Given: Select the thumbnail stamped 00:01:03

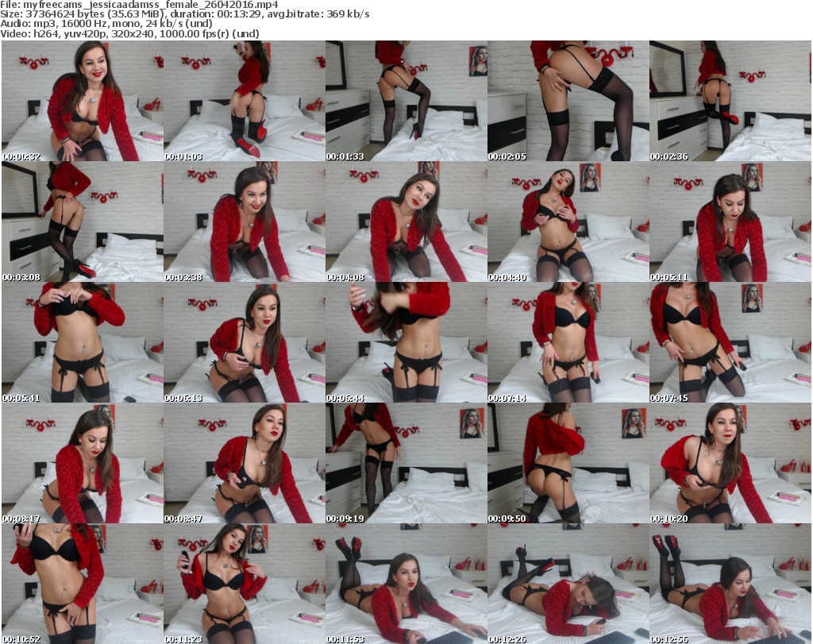Looking at the screenshot, I should (x=245, y=101).
